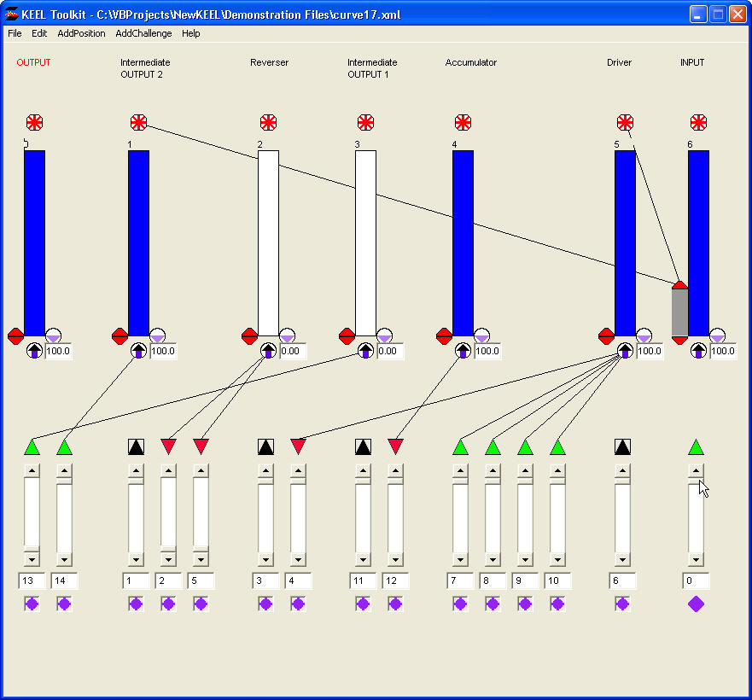
Task: Click the scroll-down arrow above argument 3
Action: coord(265,560)
